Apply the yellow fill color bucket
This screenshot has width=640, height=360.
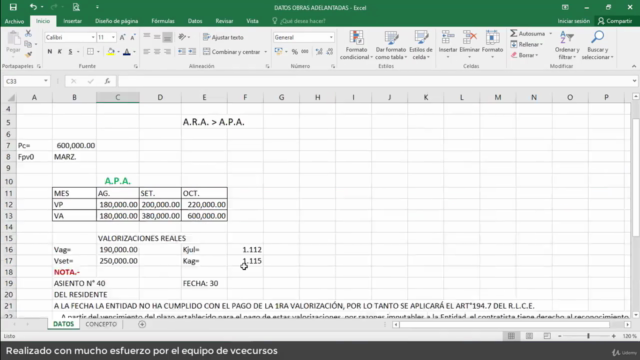[x=111, y=51]
